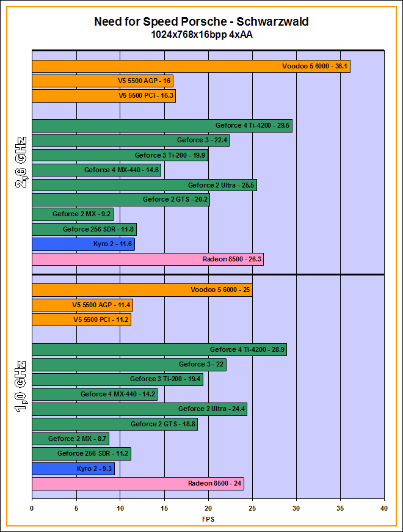Screen dimensions: 403x532
Task: Click the pink Radeon 8500 - 26.3 bar
Action: pos(147,260)
